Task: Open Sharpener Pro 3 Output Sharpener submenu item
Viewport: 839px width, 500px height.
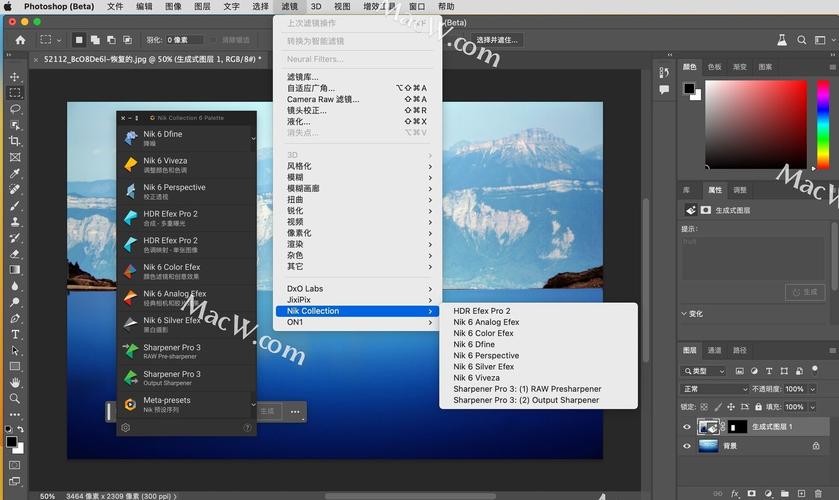Action: [538, 400]
